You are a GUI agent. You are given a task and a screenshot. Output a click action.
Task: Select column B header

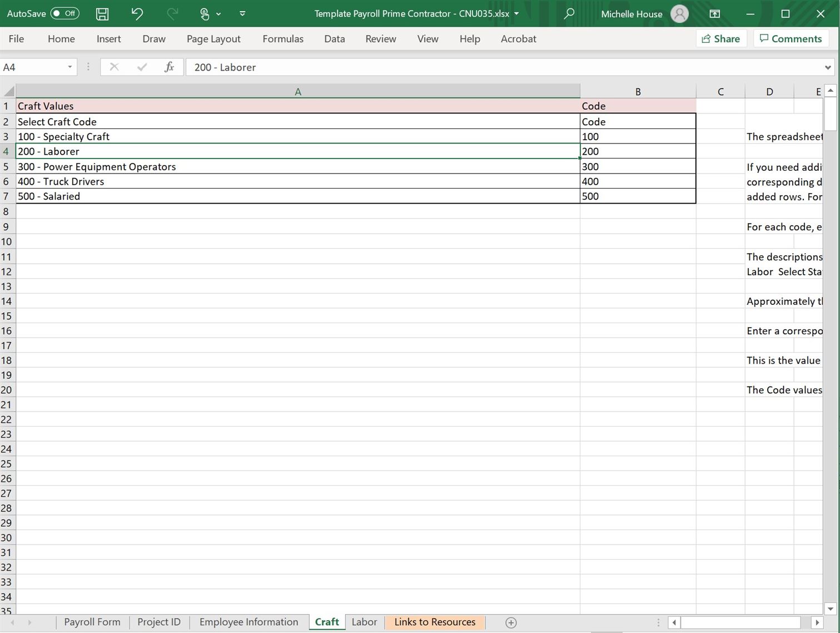click(638, 92)
